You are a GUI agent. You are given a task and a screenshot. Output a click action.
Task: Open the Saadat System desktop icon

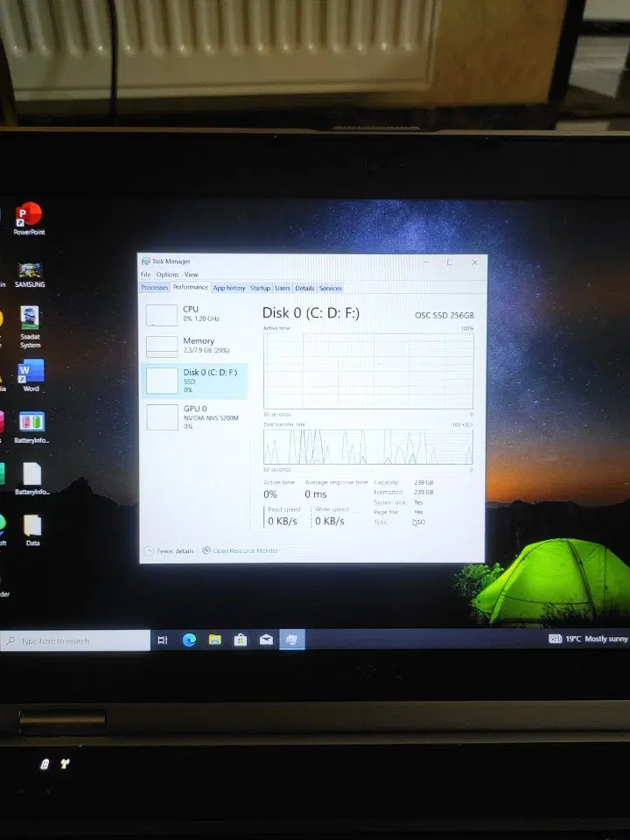tap(30, 326)
